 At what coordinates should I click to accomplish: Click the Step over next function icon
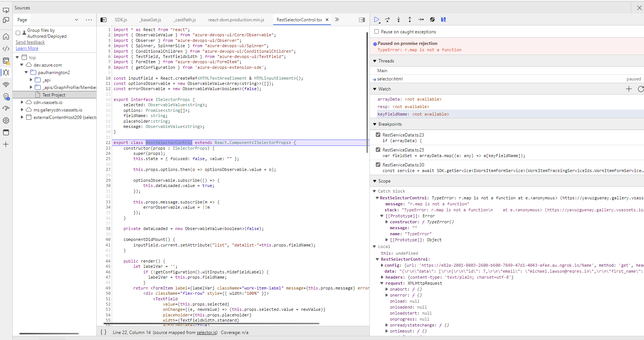click(387, 19)
